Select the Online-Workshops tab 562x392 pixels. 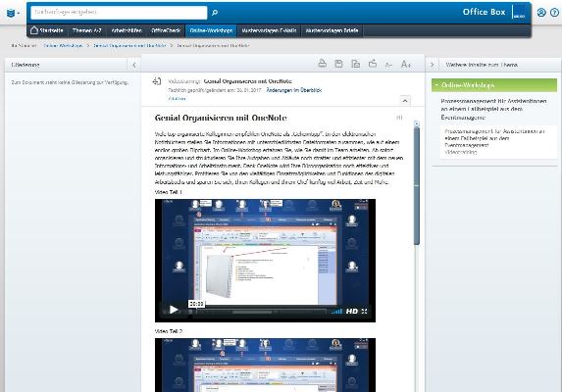point(211,30)
